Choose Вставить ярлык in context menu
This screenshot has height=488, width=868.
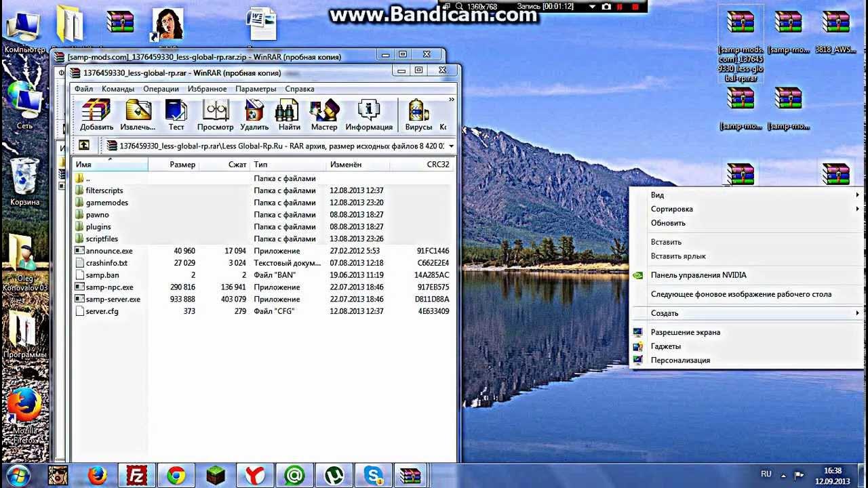tap(747, 256)
